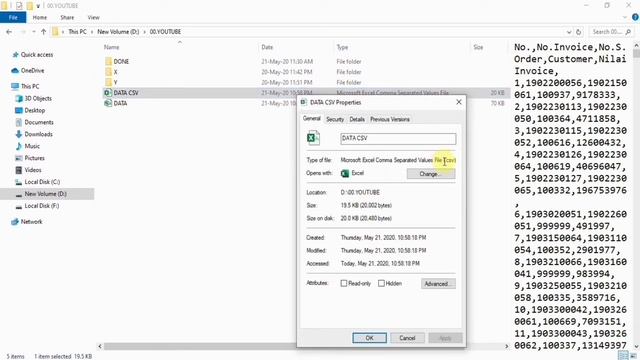The width and height of the screenshot is (640, 360).
Task: Select Network in navigation pane
Action: click(x=31, y=222)
